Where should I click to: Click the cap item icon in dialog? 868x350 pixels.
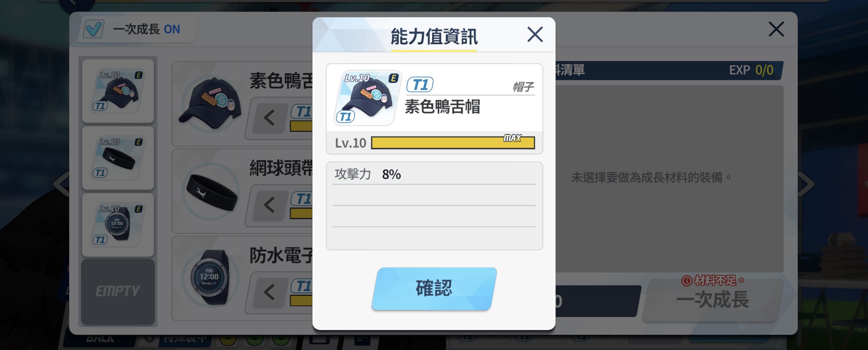pos(367,98)
